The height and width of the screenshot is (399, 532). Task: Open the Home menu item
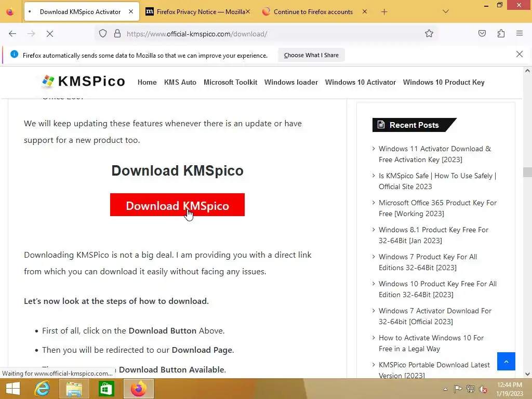147,82
